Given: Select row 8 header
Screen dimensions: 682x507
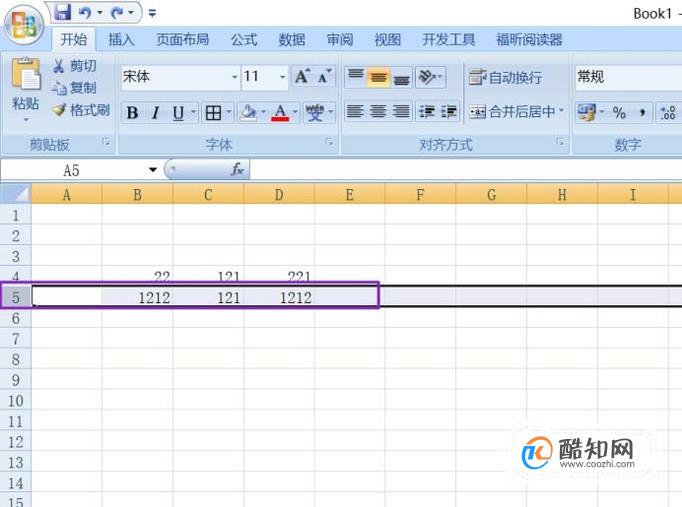Looking at the screenshot, I should (16, 359).
